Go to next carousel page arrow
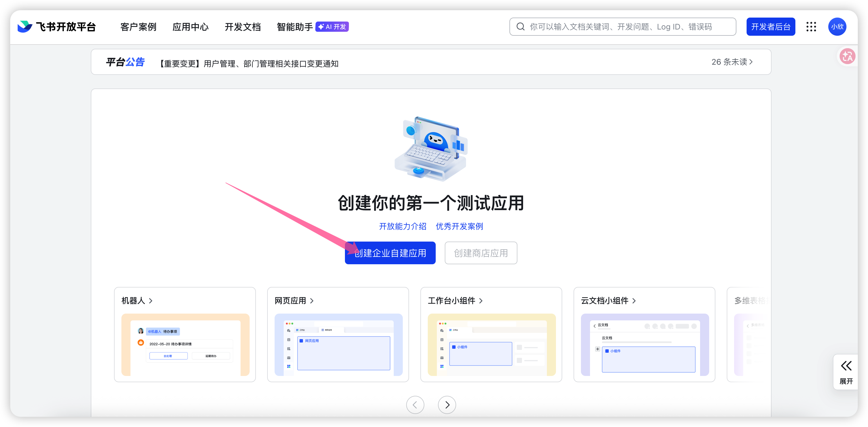The height and width of the screenshot is (427, 868). coord(447,404)
